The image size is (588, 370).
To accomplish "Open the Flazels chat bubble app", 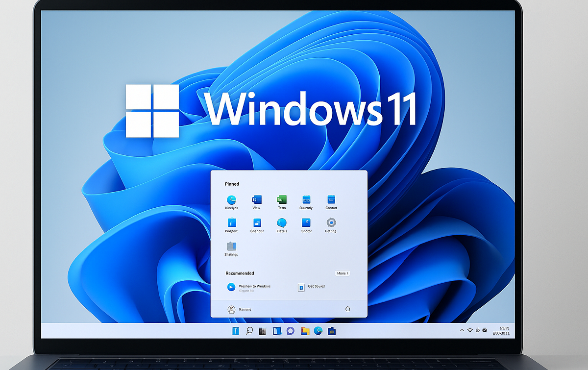I will tap(282, 223).
